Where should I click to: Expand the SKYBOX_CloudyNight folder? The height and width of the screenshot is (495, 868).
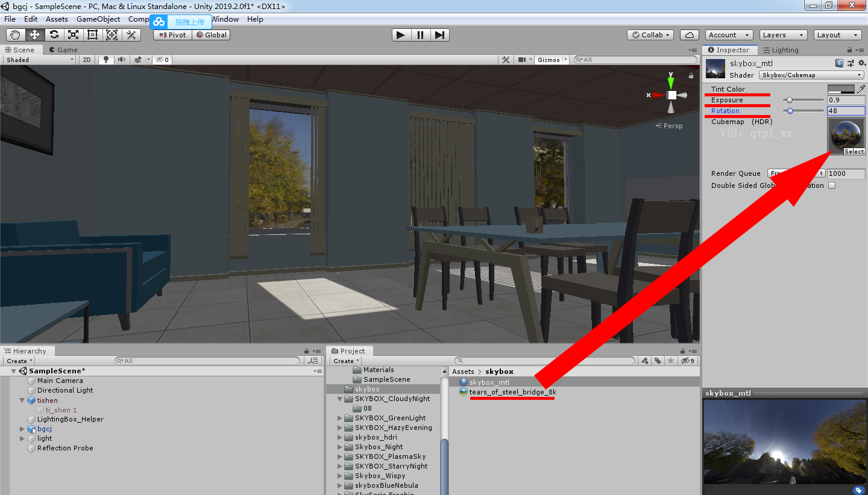(x=341, y=399)
